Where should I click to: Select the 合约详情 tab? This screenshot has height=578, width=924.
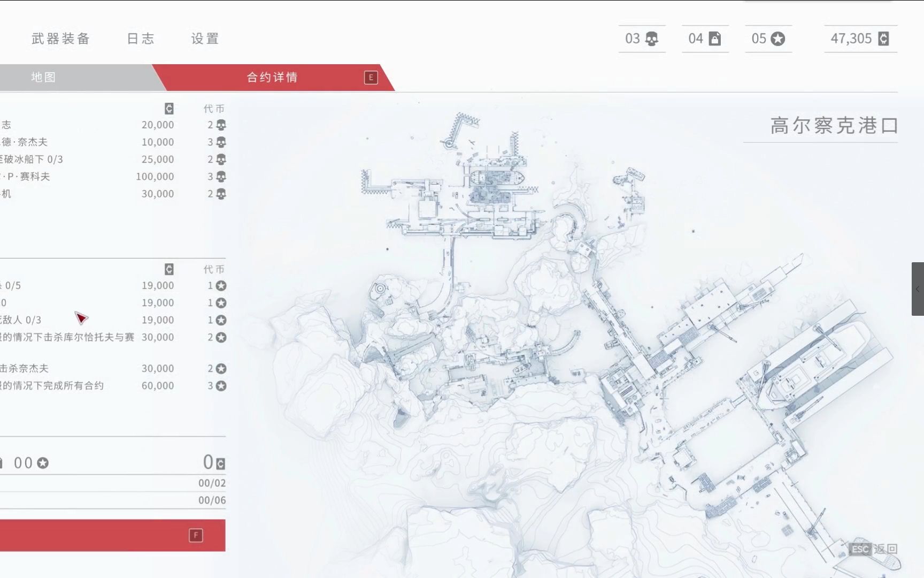pyautogui.click(x=273, y=77)
